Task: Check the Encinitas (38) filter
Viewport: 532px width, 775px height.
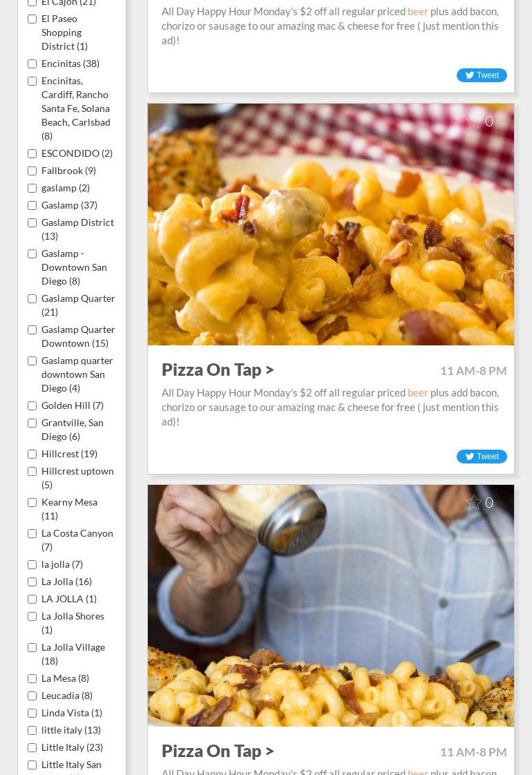Action: point(32,64)
